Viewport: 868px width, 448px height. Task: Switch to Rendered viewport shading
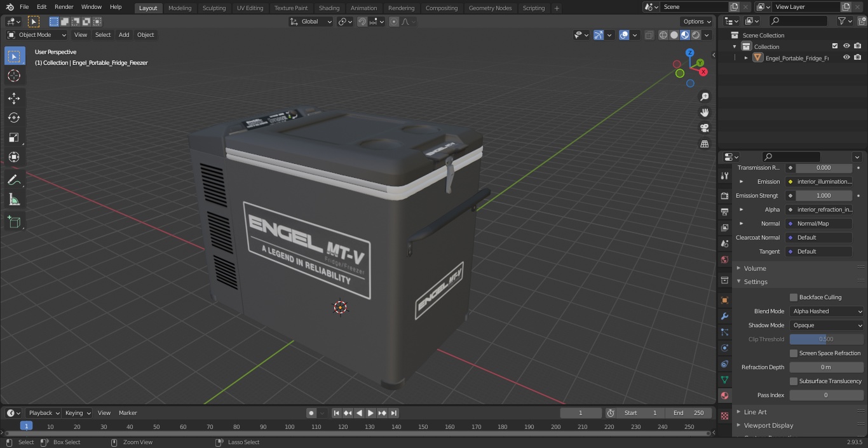(696, 35)
